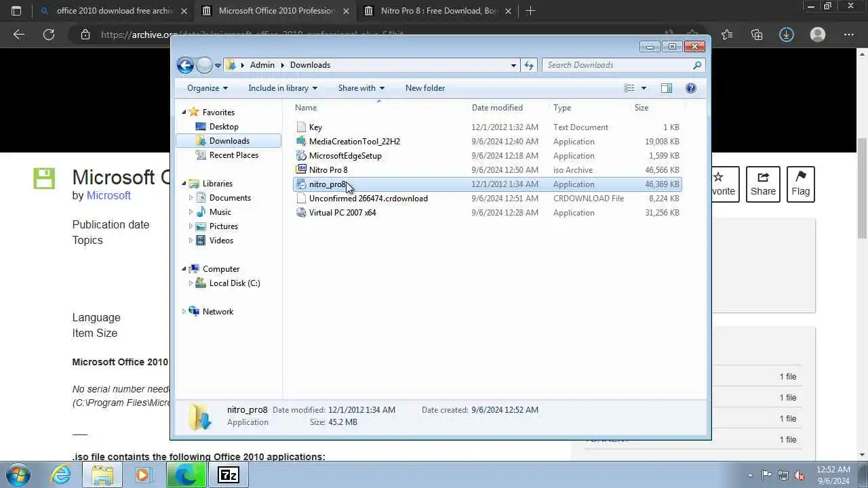868x488 pixels.
Task: Click Admin in the address breadcrumb
Action: pyautogui.click(x=262, y=65)
